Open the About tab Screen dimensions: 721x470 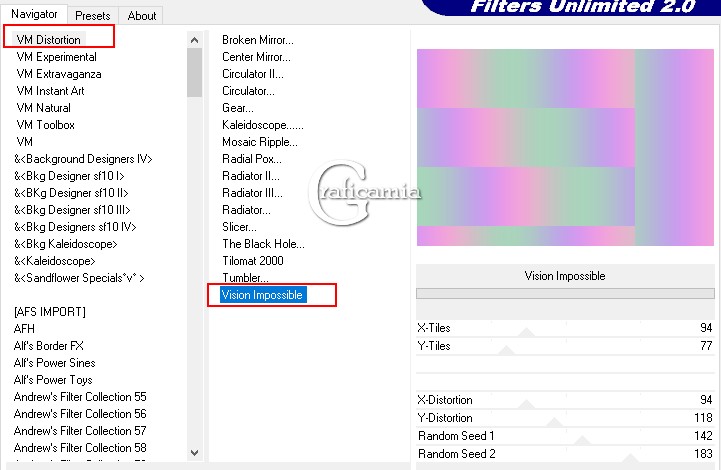click(x=142, y=15)
